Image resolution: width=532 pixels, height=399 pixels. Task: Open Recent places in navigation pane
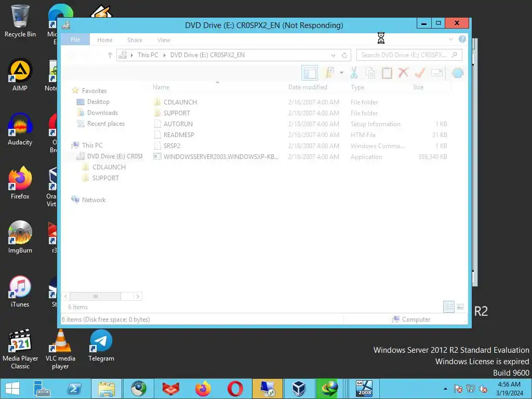pos(105,124)
